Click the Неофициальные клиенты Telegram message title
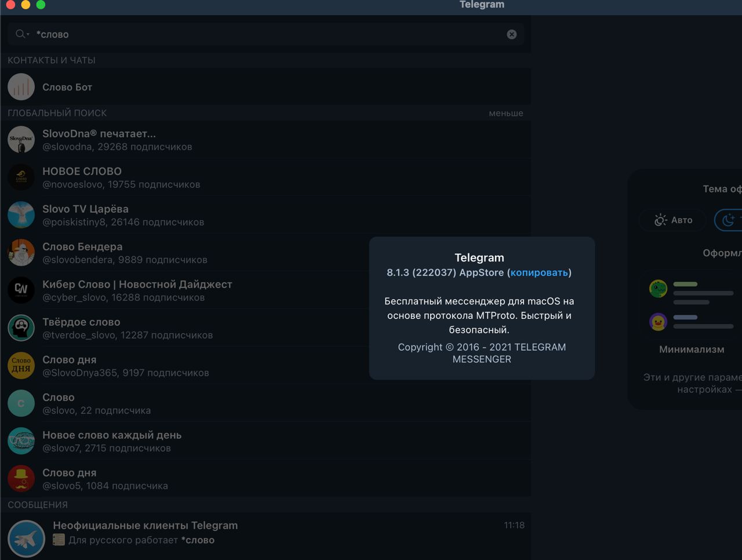The height and width of the screenshot is (560, 742). click(x=146, y=525)
